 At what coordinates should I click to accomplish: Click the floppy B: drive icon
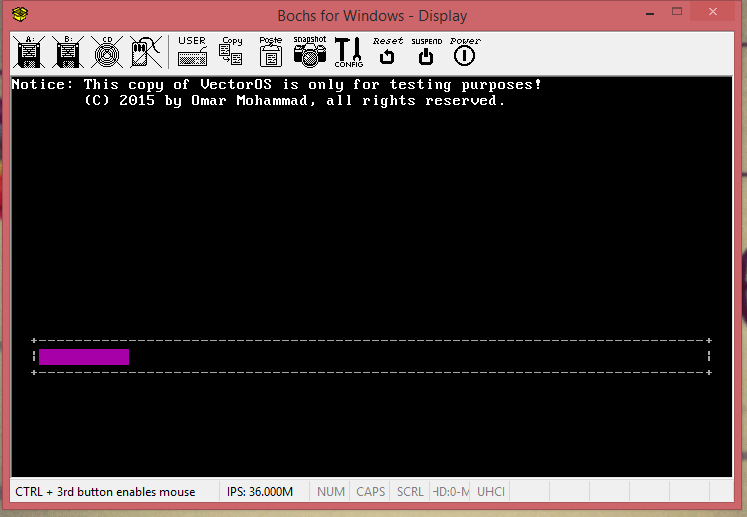pos(68,51)
